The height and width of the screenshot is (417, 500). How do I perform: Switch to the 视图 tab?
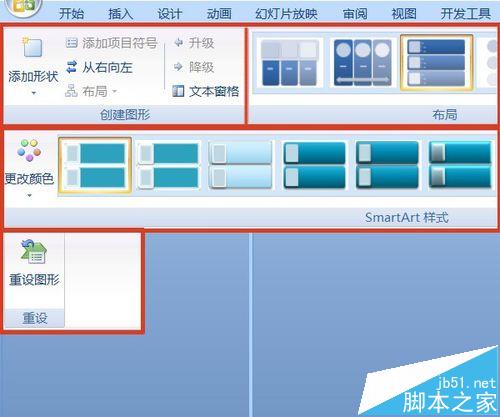point(404,14)
